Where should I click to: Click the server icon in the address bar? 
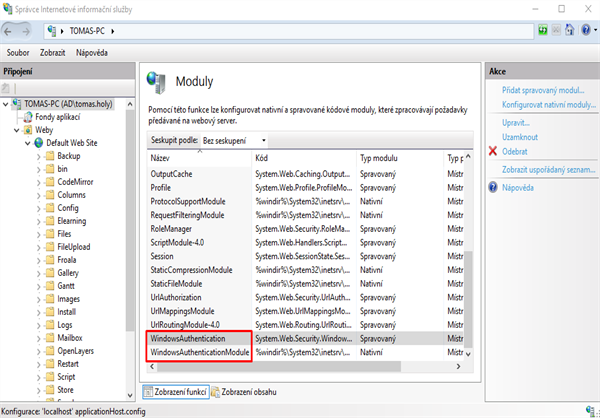pos(52,31)
